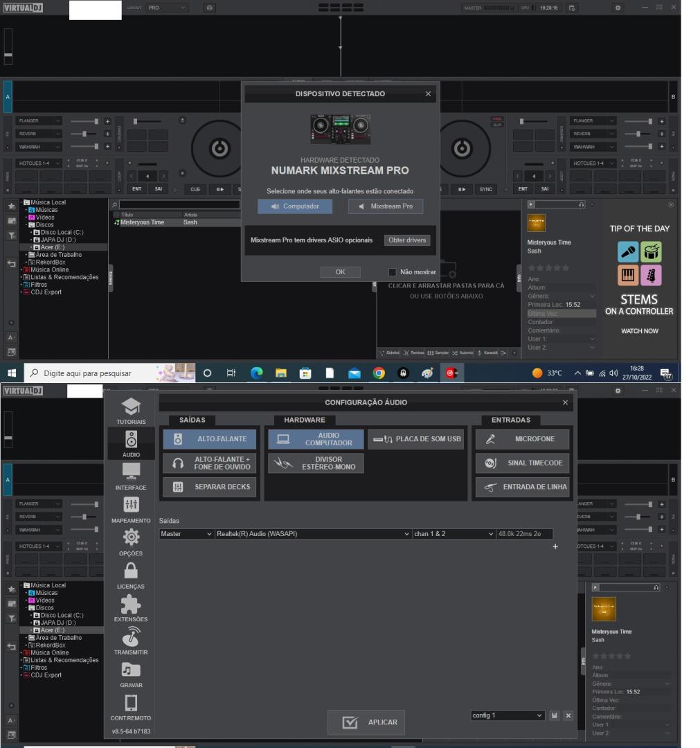Save the audio config preset
Image resolution: width=700 pixels, height=748 pixels.
[554, 715]
